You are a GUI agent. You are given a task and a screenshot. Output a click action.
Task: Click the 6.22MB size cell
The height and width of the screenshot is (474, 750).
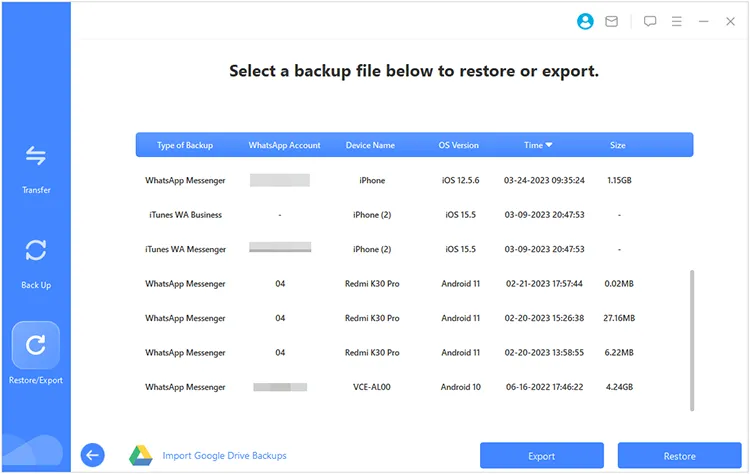pyautogui.click(x=619, y=353)
